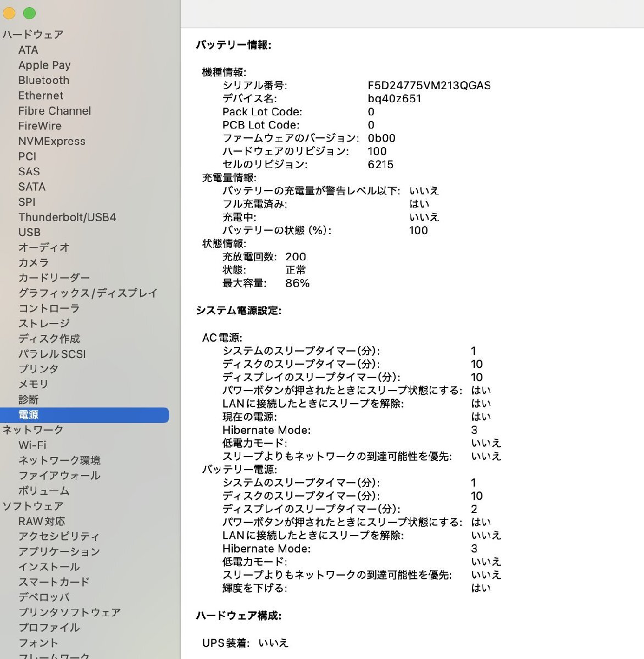Open the カードリーダー entry
The image size is (644, 659).
click(54, 278)
